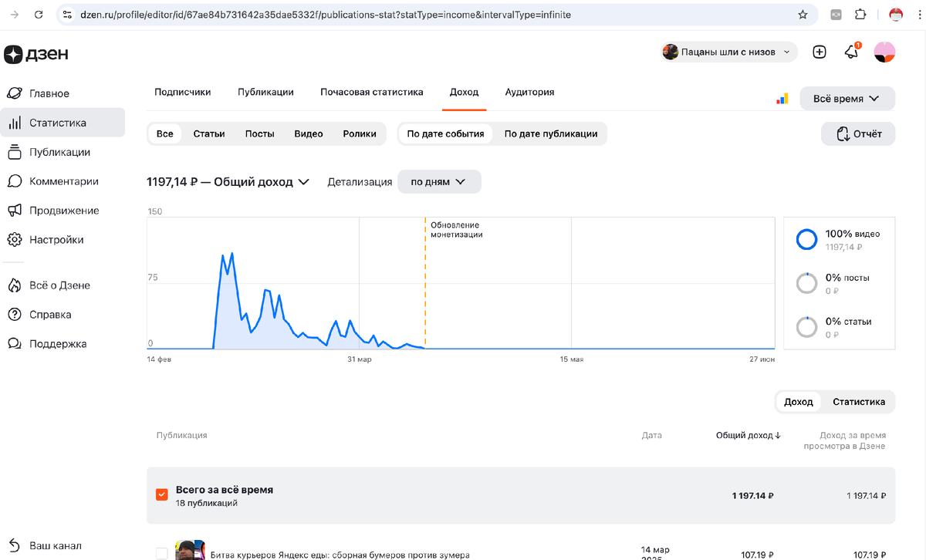Select the Статистика bar chart icon
Viewport: 926px width, 560px height.
(x=15, y=123)
